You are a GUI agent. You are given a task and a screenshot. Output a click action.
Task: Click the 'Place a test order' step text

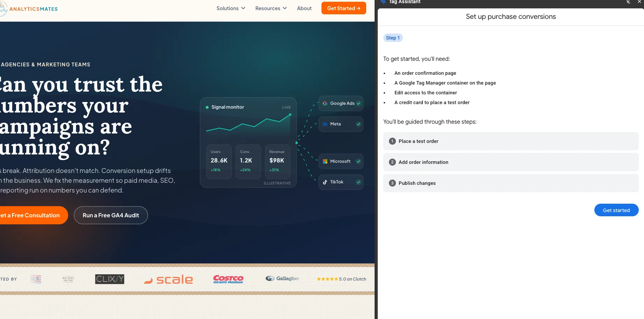[x=419, y=141]
